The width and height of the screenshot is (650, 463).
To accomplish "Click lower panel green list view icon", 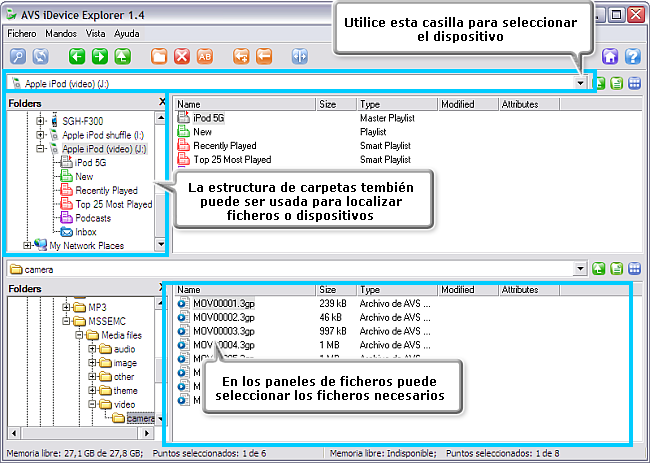I will 617,269.
